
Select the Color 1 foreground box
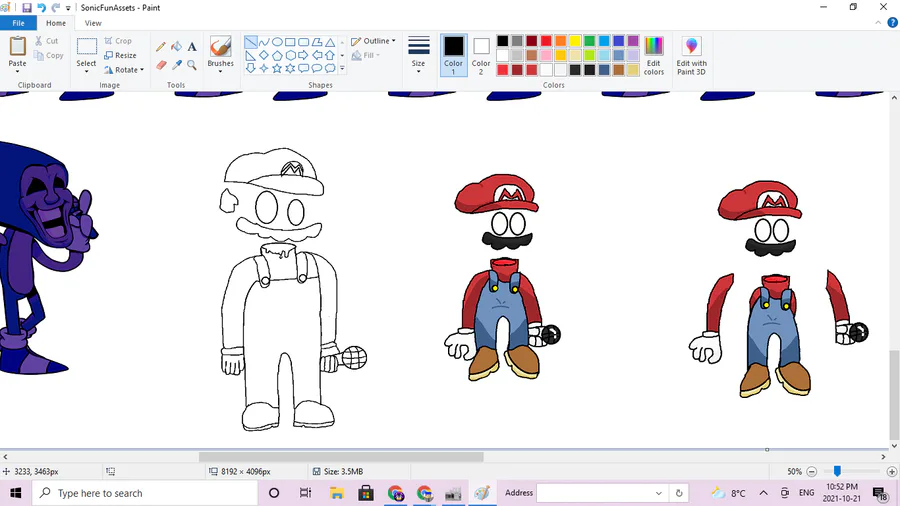pos(453,55)
